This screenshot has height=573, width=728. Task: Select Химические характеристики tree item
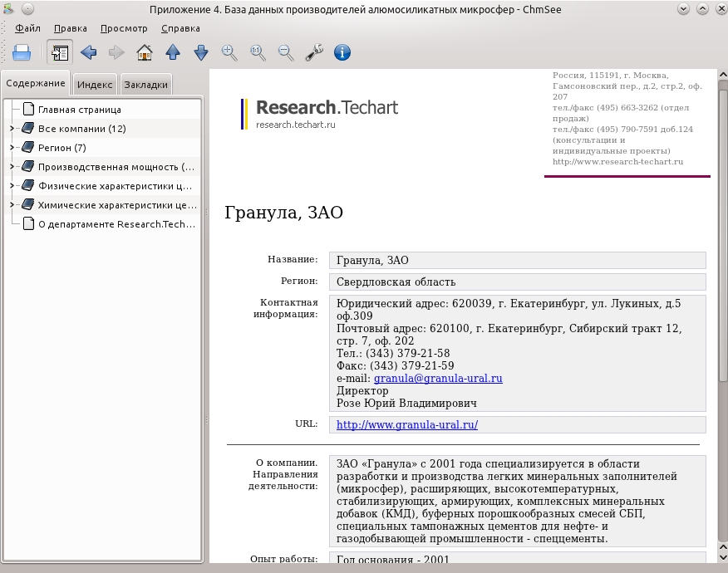point(117,204)
